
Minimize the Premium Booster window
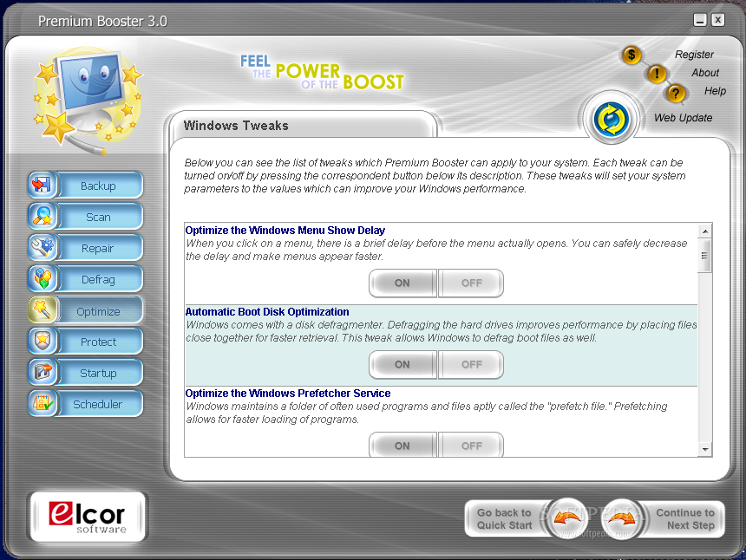(x=700, y=20)
